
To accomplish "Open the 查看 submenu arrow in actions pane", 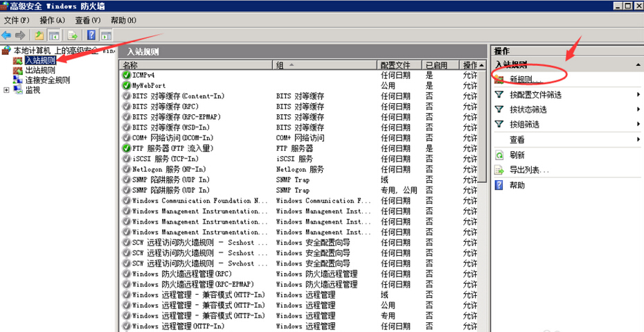I will [x=638, y=140].
